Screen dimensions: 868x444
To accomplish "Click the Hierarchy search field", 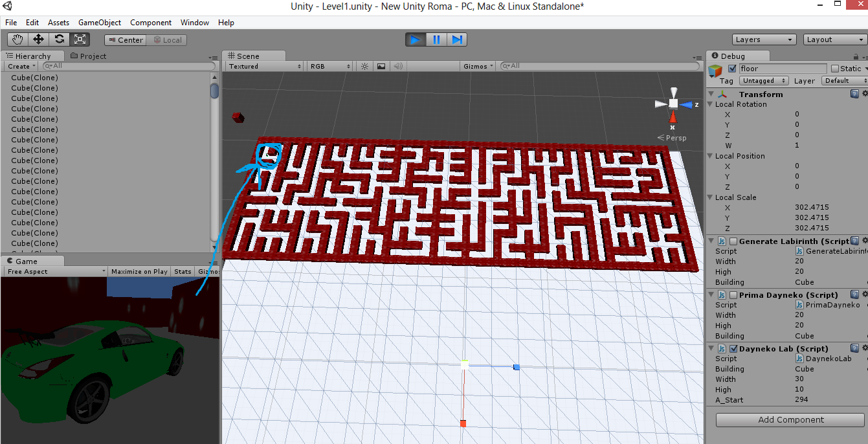I will (x=128, y=66).
